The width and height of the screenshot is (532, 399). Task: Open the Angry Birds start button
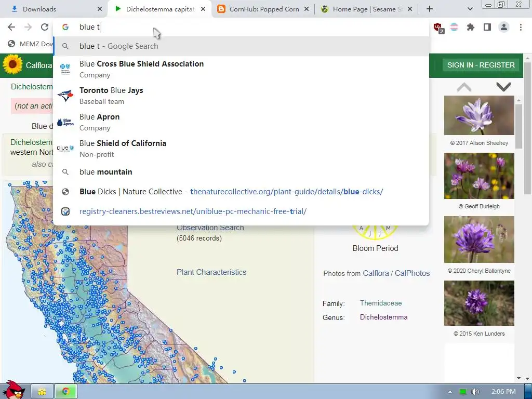pyautogui.click(x=13, y=390)
